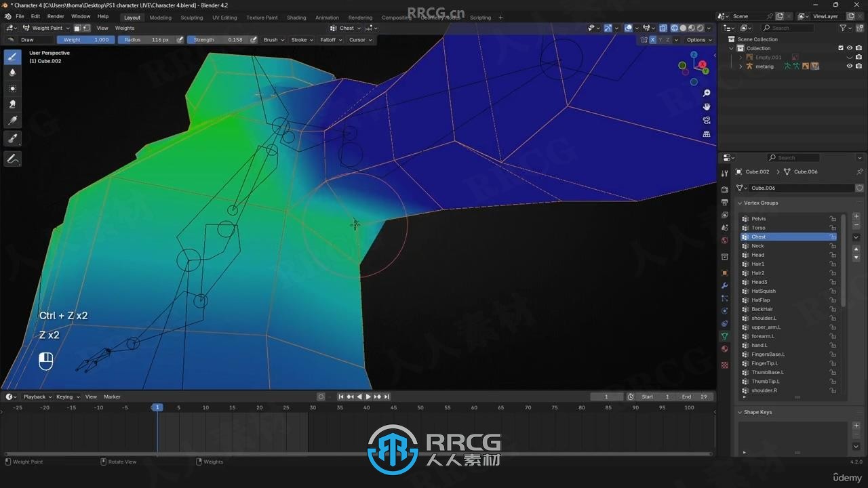
Task: Pin the properties editor context
Action: 859,171
